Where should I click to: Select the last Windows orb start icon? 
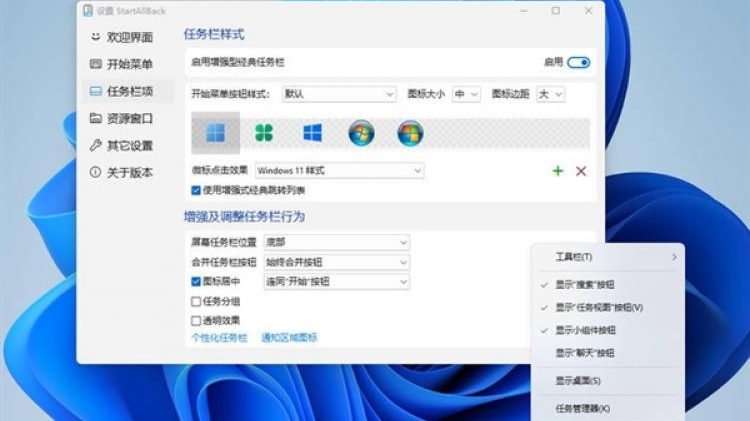410,133
